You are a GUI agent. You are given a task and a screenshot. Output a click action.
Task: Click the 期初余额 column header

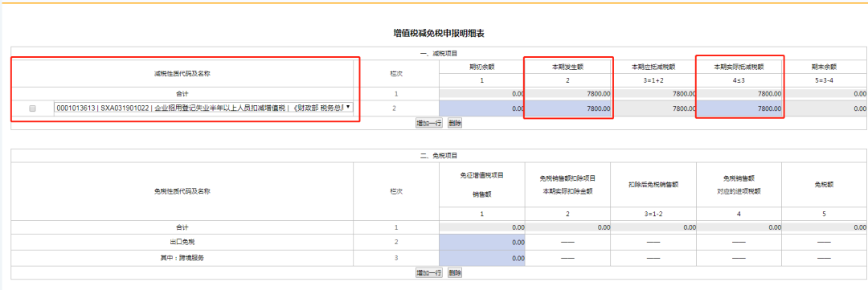481,67
